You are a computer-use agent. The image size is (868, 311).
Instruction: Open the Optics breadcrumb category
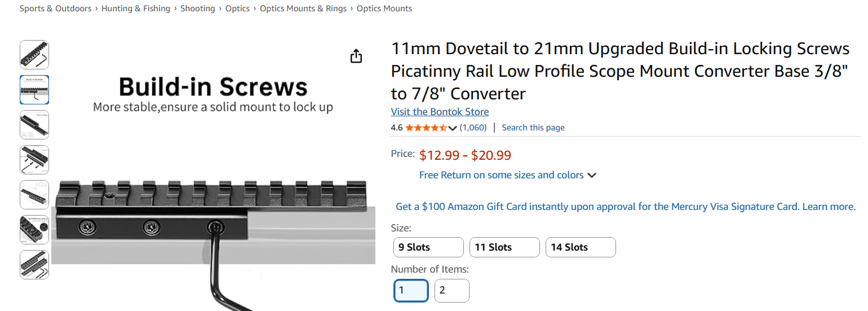click(237, 8)
